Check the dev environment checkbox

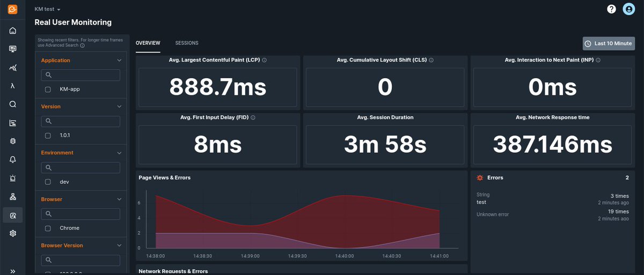pyautogui.click(x=48, y=182)
